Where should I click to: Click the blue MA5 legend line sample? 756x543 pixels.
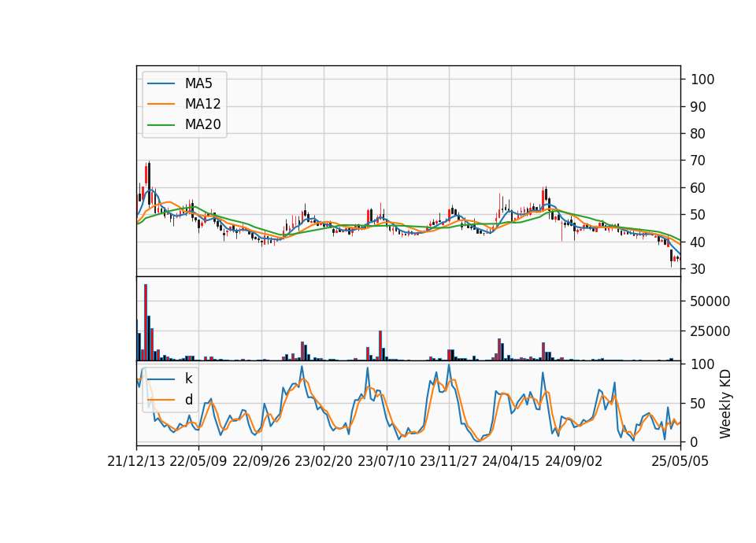161,83
